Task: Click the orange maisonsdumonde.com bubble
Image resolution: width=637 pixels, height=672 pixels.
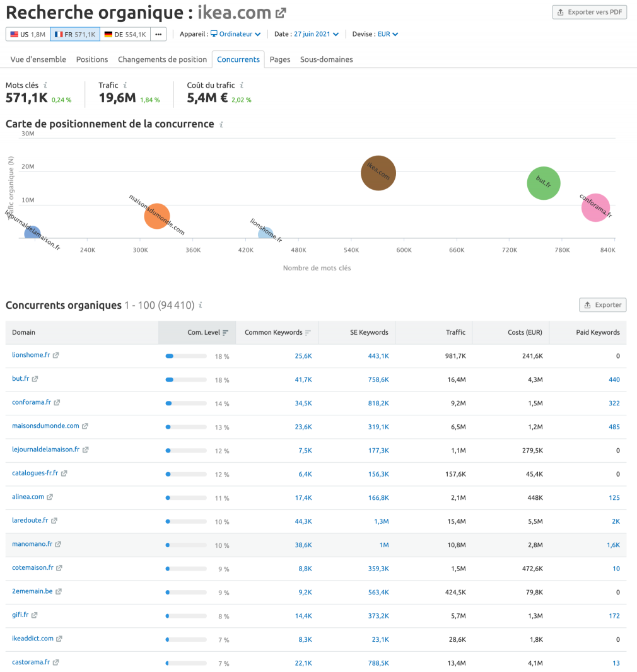Action: pyautogui.click(x=157, y=216)
